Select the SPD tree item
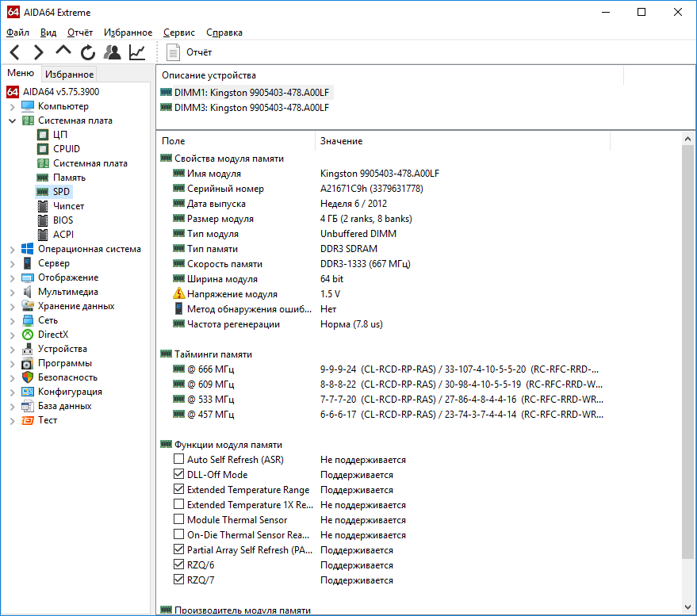This screenshot has width=697, height=616. click(61, 192)
